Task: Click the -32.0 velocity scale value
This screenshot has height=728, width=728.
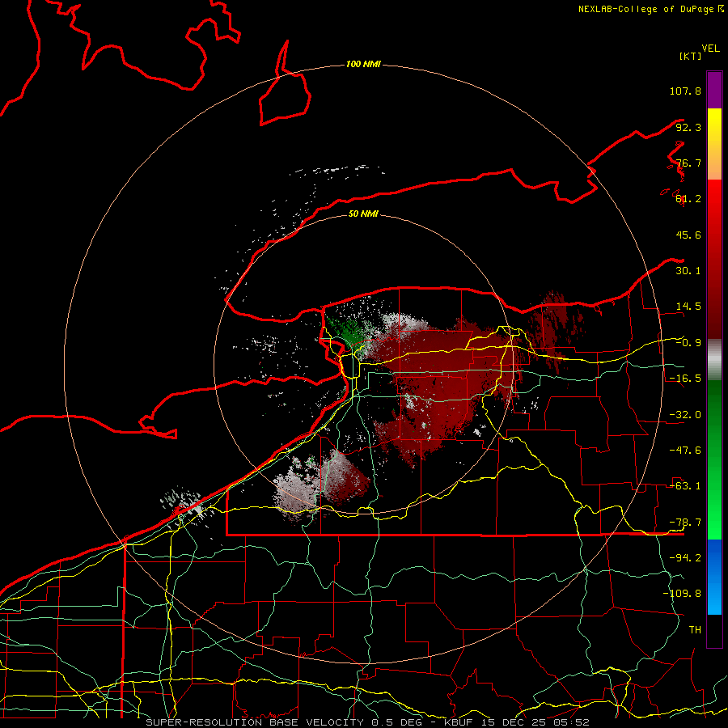Action: (685, 415)
